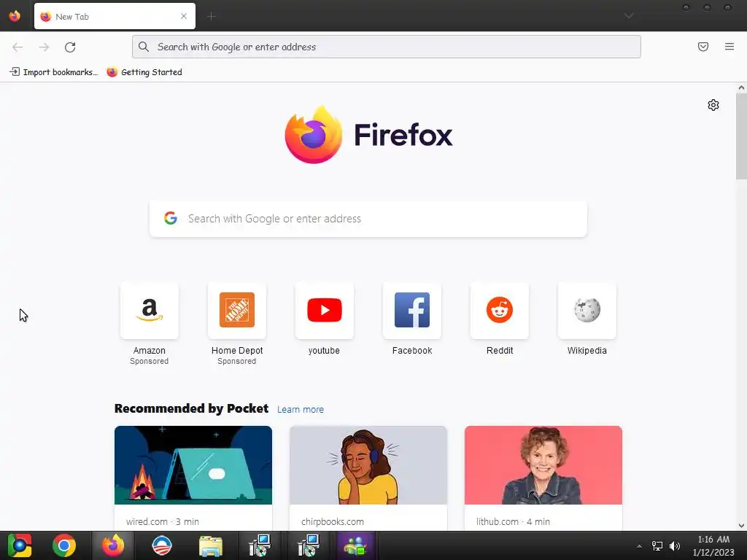Open a new tab with plus button
This screenshot has height=560, width=747.
coord(212,16)
